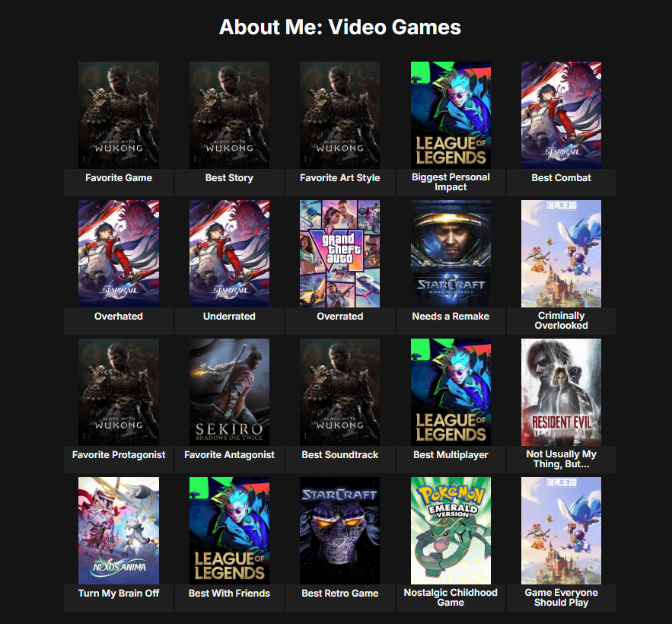
Task: Click the Sekiro Shadows Die Twice cover
Action: click(229, 392)
